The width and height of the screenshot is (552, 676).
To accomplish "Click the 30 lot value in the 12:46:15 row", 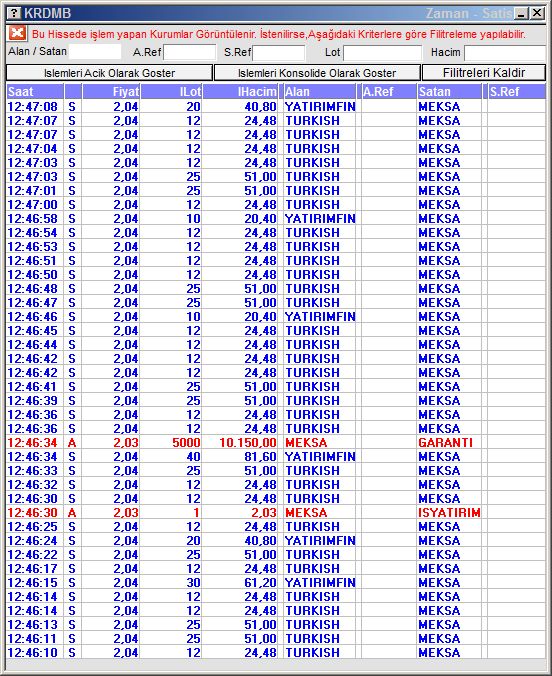I will pos(193,582).
